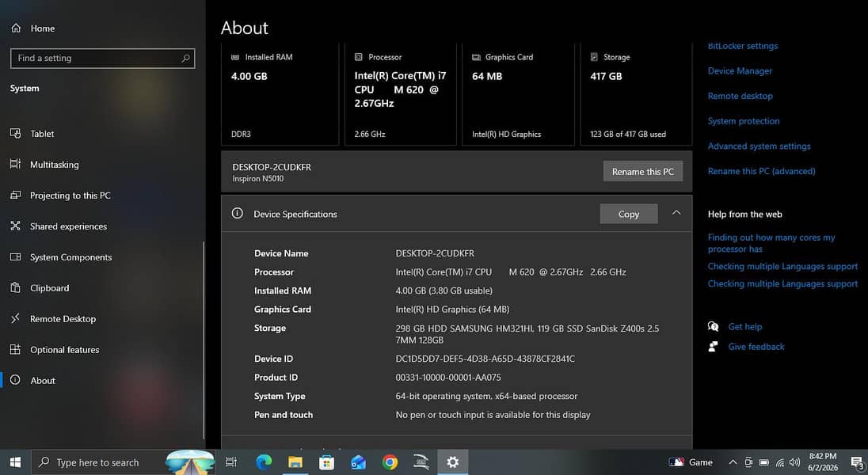868x475 pixels.
Task: Open the volume speaker tray icon
Action: pyautogui.click(x=795, y=462)
